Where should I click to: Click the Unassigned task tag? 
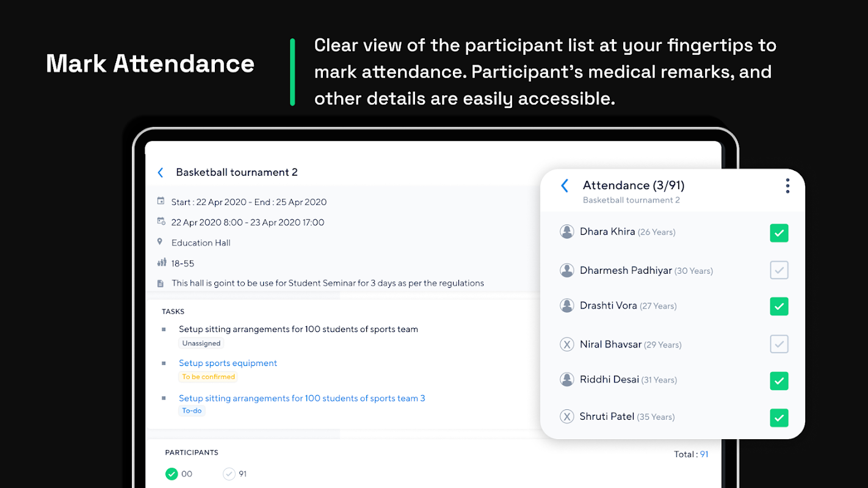pos(201,343)
